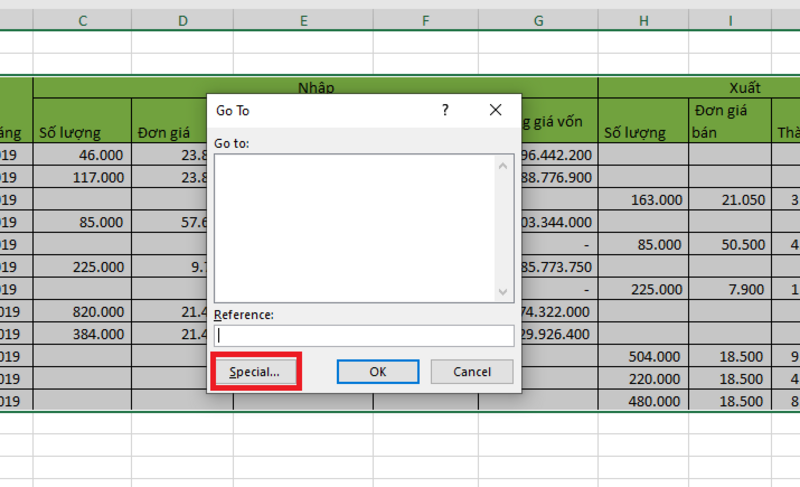Click the Xuất merged header cell

pyautogui.click(x=699, y=88)
